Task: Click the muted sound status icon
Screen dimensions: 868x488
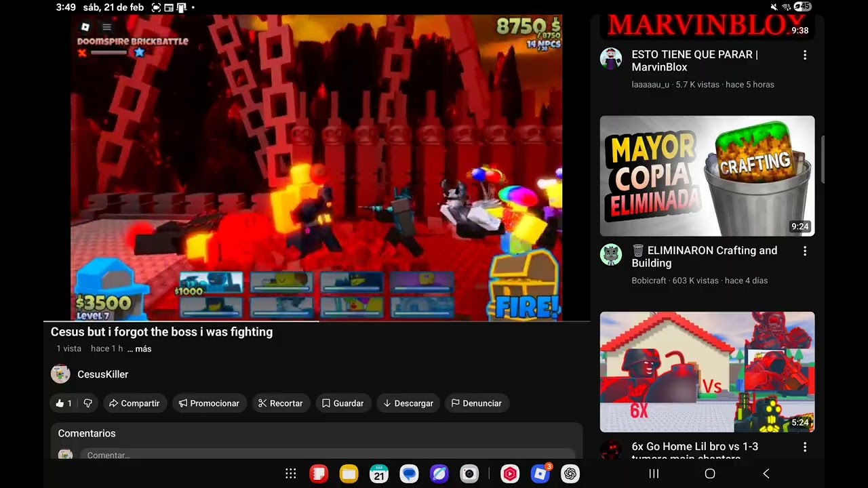Action: pyautogui.click(x=774, y=7)
